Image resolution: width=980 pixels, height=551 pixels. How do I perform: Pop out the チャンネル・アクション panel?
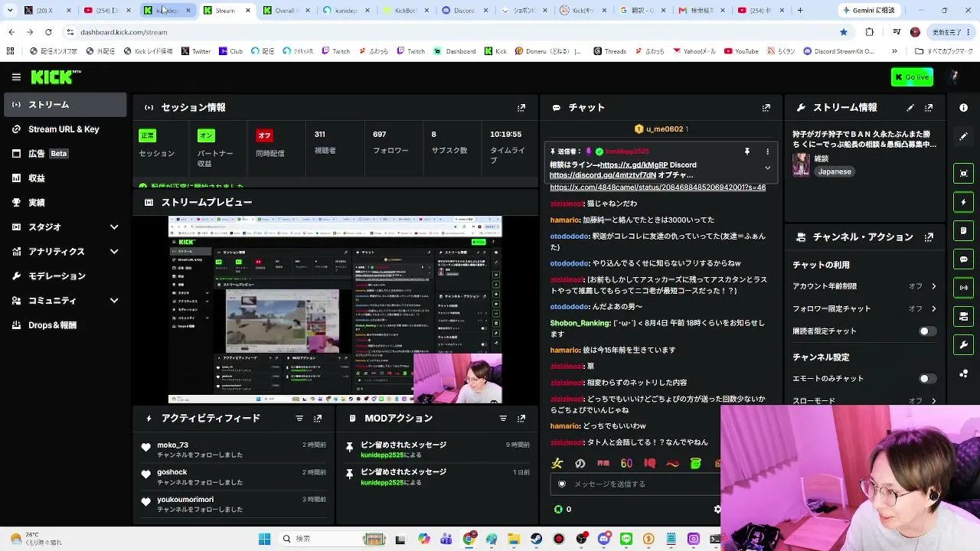pyautogui.click(x=929, y=237)
